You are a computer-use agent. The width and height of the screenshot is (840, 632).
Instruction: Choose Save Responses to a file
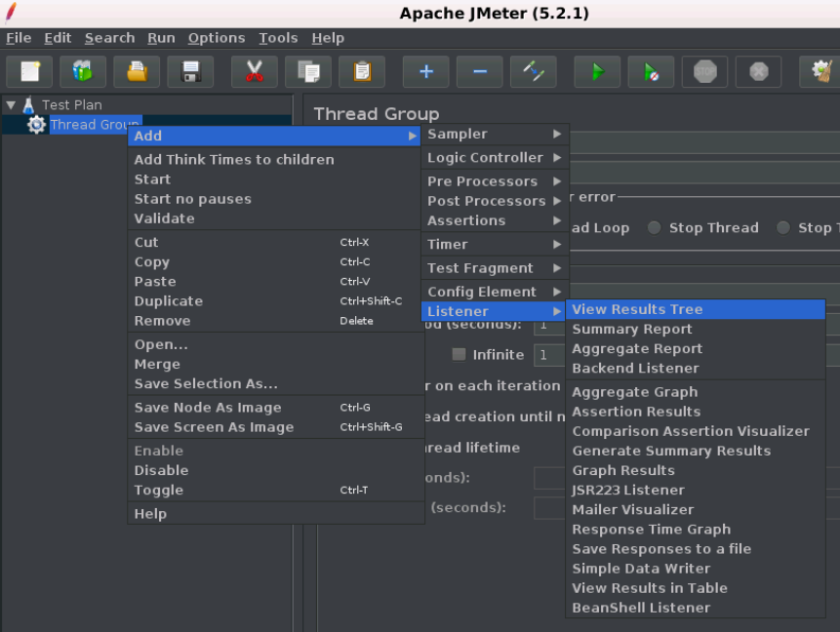pyautogui.click(x=696, y=549)
